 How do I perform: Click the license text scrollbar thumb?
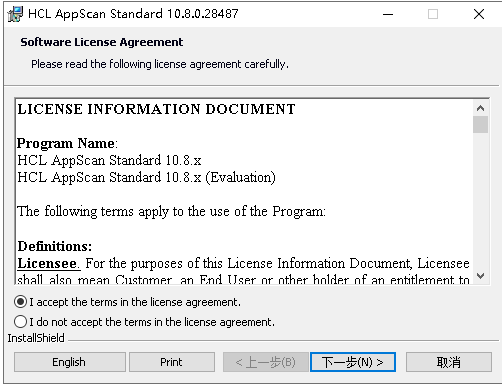[x=480, y=124]
